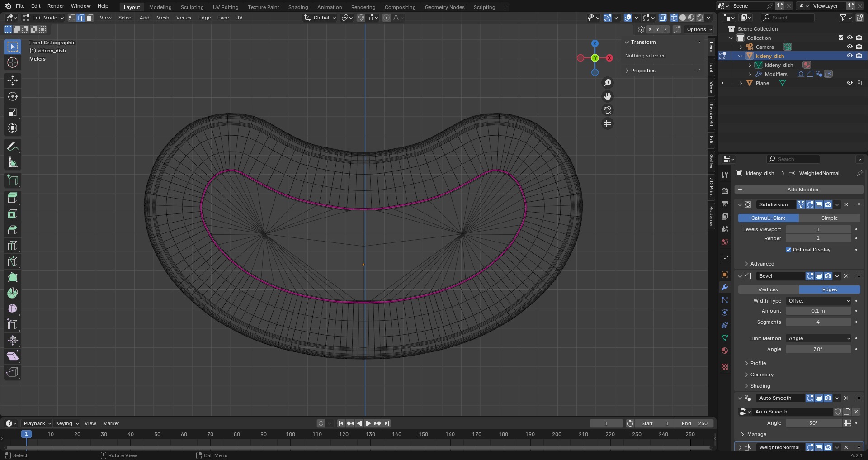Select the Shear tool
Image resolution: width=868 pixels, height=460 pixels.
pos(13,356)
